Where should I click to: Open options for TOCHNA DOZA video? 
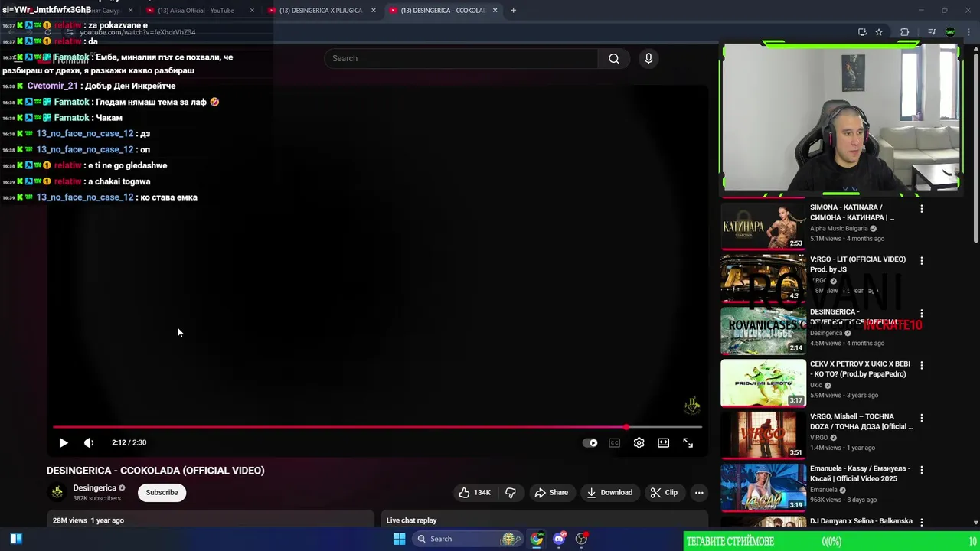click(921, 418)
